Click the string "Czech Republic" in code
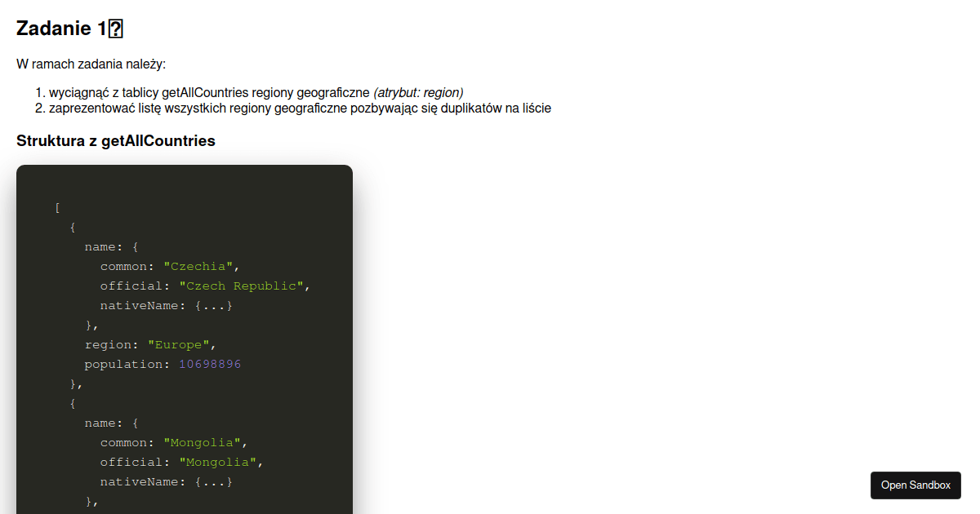The width and height of the screenshot is (980, 514). coord(241,286)
